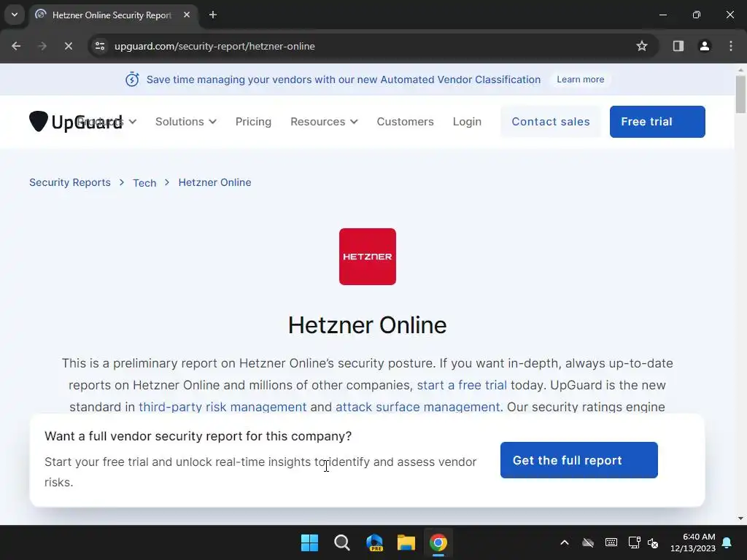Click the Hetzner red logo thumbnail
This screenshot has width=747, height=560.
368,257
